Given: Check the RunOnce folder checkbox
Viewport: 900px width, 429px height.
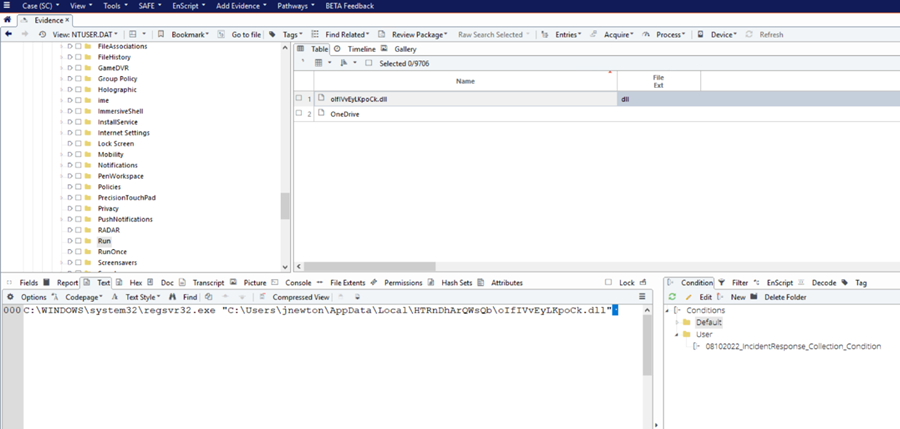Looking at the screenshot, I should coord(78,252).
